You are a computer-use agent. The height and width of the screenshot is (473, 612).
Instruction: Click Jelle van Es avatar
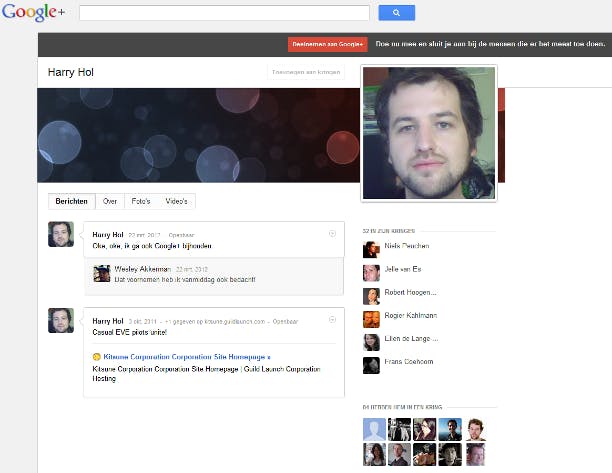(x=371, y=273)
